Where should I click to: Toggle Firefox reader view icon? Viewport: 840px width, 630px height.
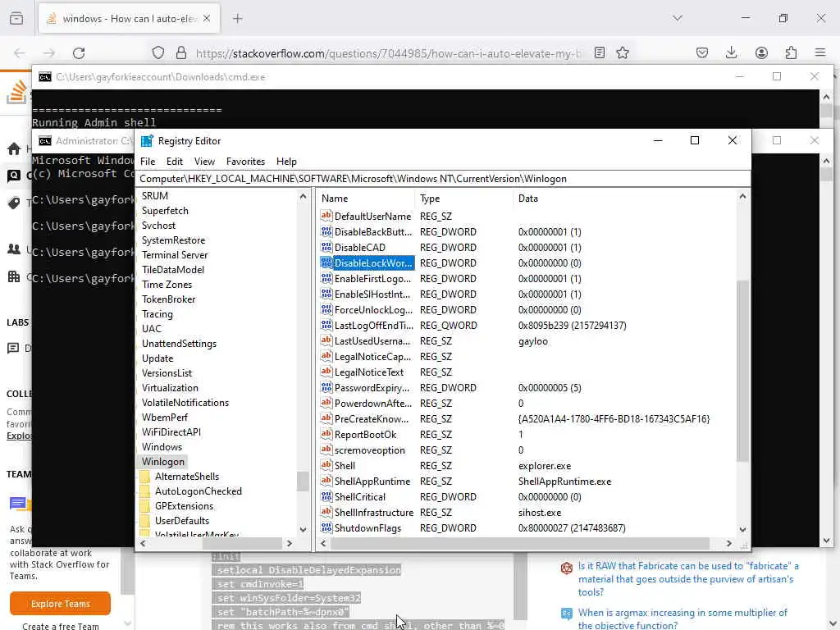pos(600,52)
